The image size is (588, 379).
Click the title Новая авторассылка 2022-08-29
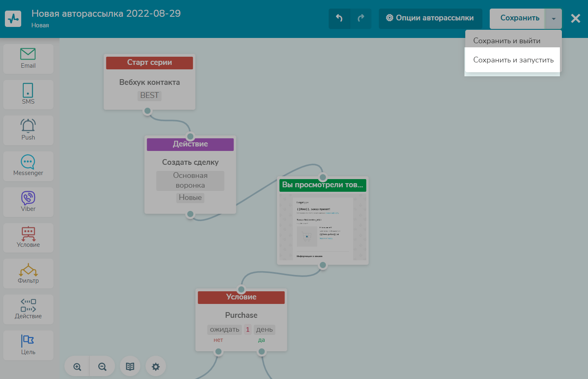(x=106, y=13)
